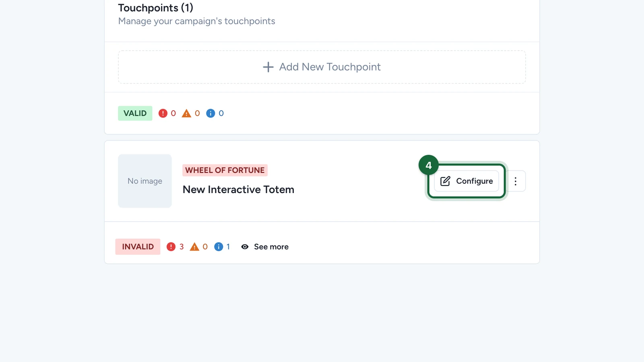The image size is (644, 362).
Task: Click the red error icon in VALID row
Action: pos(163,113)
